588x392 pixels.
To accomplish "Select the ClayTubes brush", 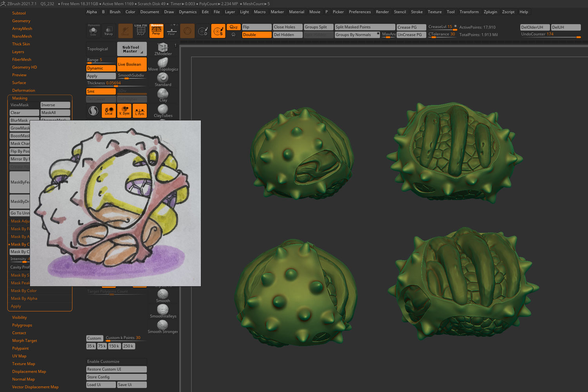I will [x=163, y=111].
